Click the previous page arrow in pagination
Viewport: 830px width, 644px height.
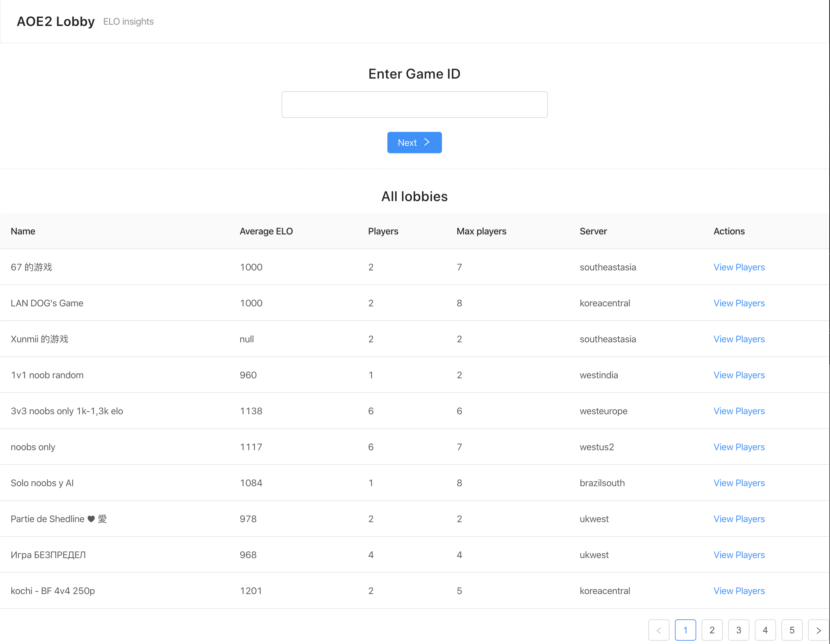(659, 630)
